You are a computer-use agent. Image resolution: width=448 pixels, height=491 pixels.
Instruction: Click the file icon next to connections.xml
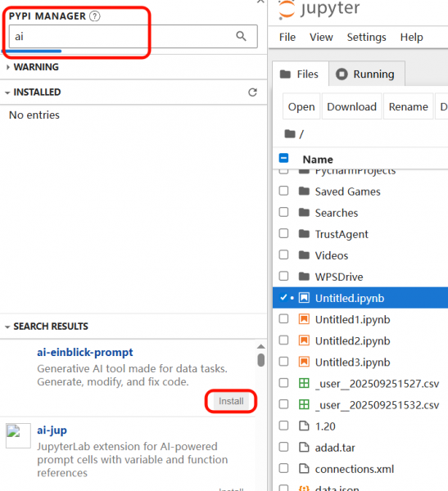[x=304, y=468]
